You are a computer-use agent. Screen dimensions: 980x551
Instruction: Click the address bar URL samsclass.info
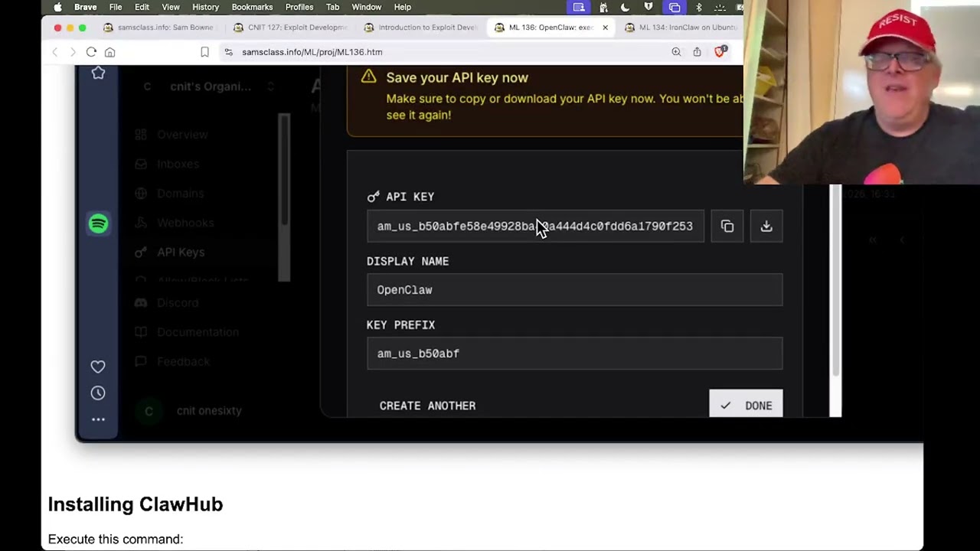coord(312,52)
